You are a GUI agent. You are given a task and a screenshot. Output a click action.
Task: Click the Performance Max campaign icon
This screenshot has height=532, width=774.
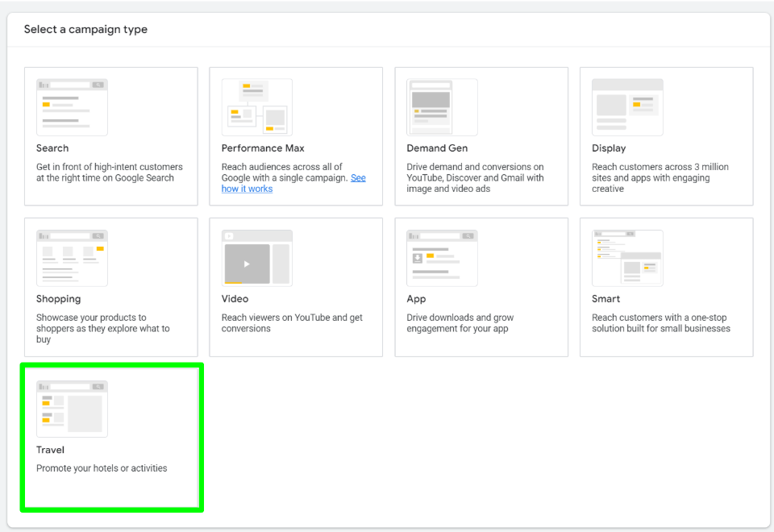pyautogui.click(x=256, y=107)
